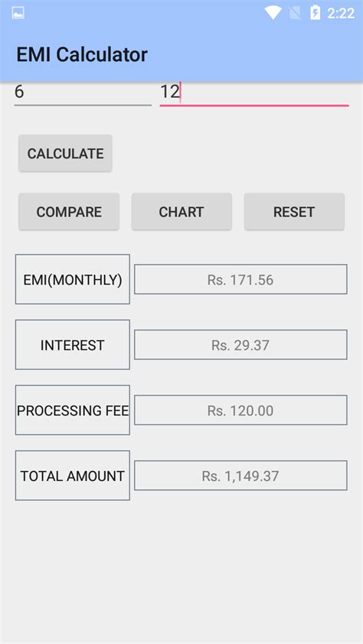Tap the INTEREST label box
Screen dimensions: 363x644
tap(73, 345)
